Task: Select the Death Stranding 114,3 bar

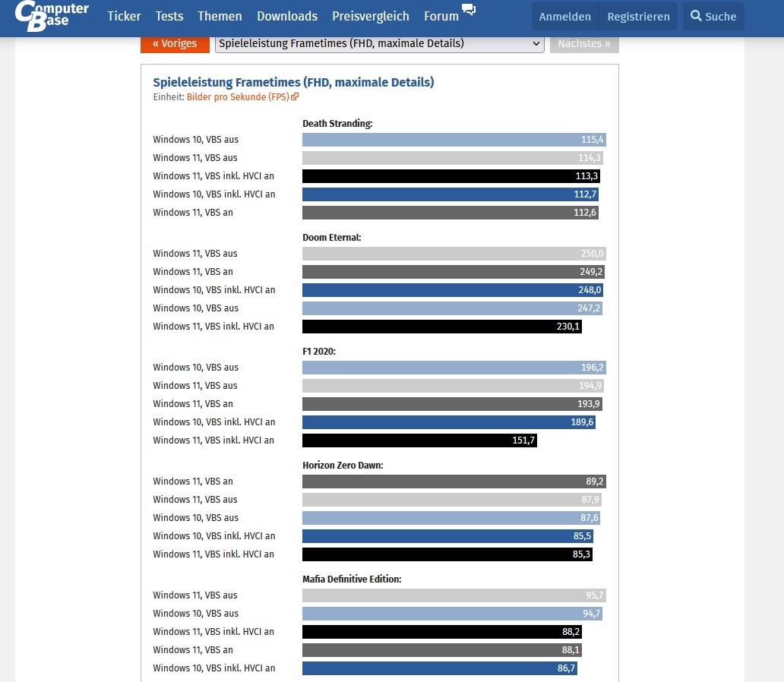Action: 453,158
